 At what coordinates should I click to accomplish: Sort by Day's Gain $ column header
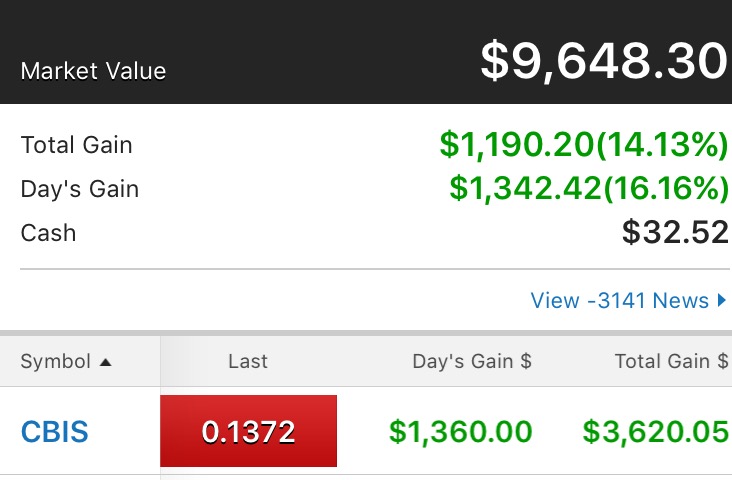(x=472, y=362)
